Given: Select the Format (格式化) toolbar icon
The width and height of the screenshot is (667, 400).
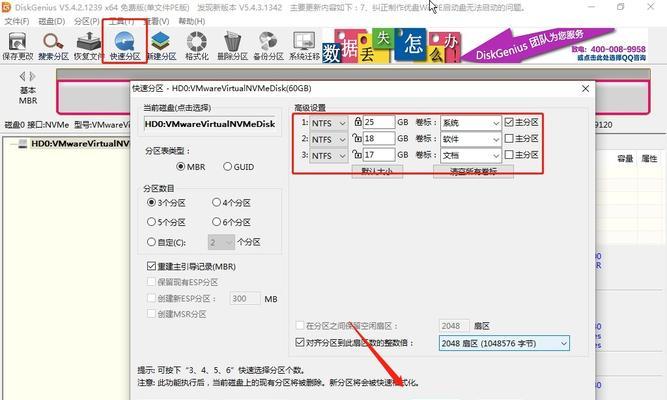Looking at the screenshot, I should tap(197, 46).
